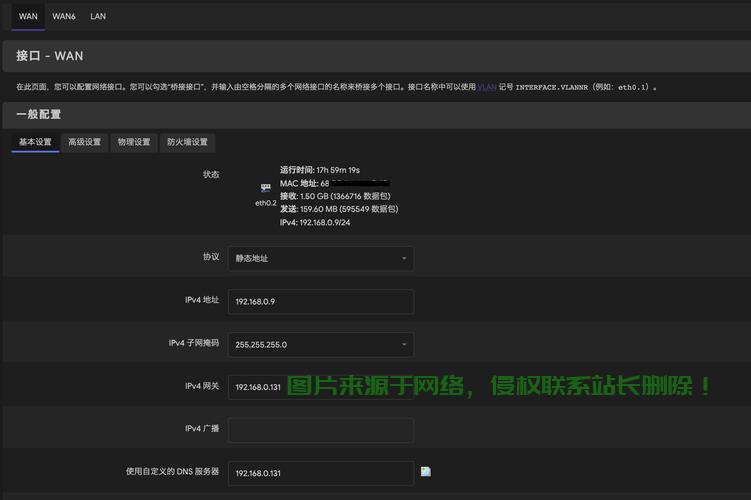Screen dimensions: 751x500
Task: Open the 协议 protocol dropdown
Action: coord(320,258)
